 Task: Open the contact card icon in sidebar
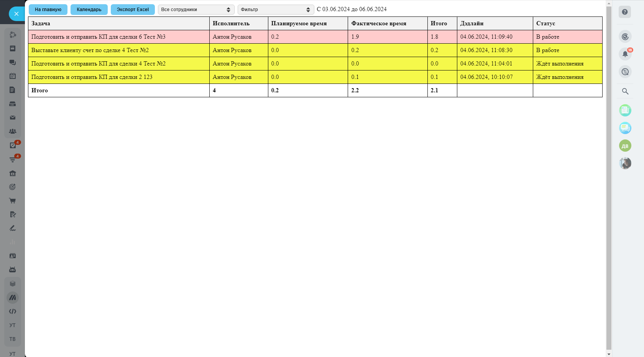click(13, 256)
